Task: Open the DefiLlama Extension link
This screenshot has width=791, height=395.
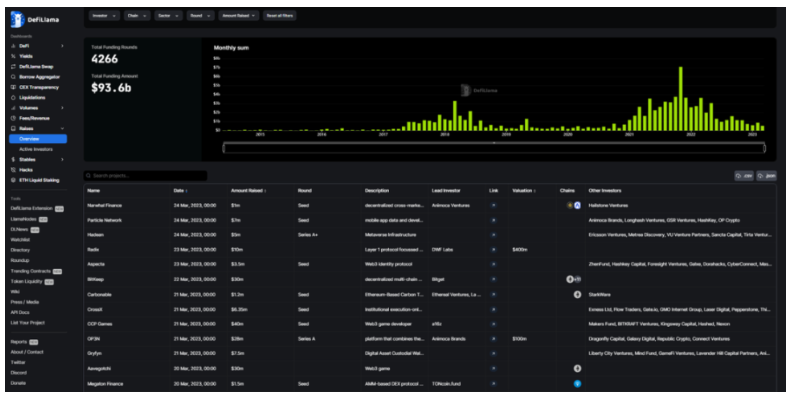Action: click(32, 208)
